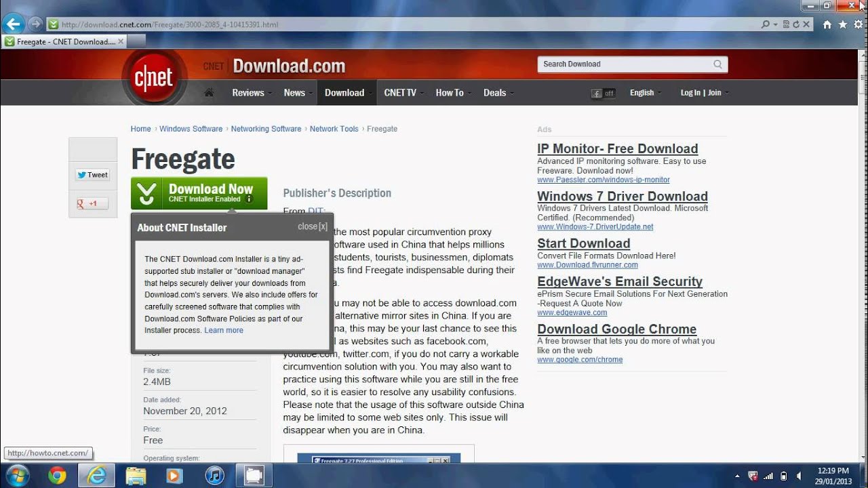Open the Windows Software breadcrumb
Screen dimensions: 868x488
coord(191,129)
